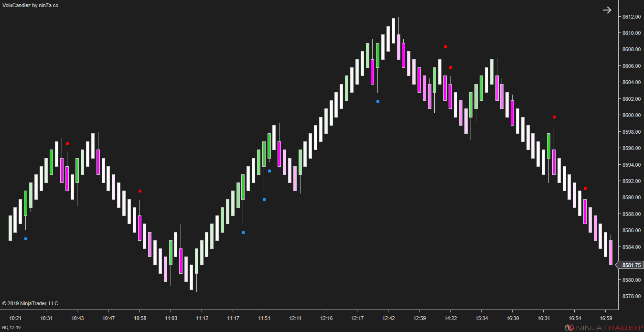Click the 8612.00 price axis label
This screenshot has width=644, height=332.
631,16
